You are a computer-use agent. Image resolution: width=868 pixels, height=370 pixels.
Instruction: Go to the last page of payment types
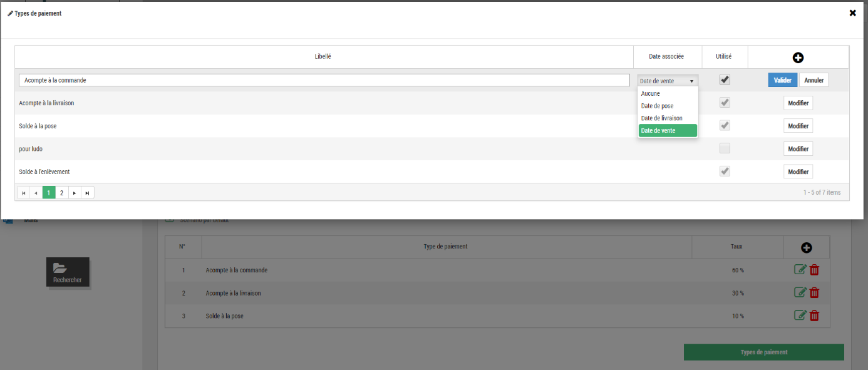click(x=88, y=193)
